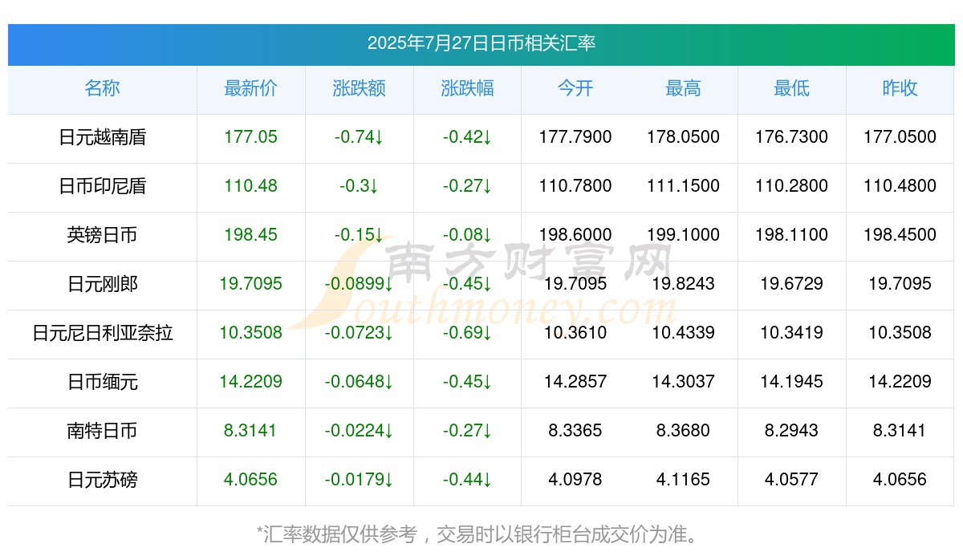Click lowest value 10.3419
The height and width of the screenshot is (560, 963).
792,333
